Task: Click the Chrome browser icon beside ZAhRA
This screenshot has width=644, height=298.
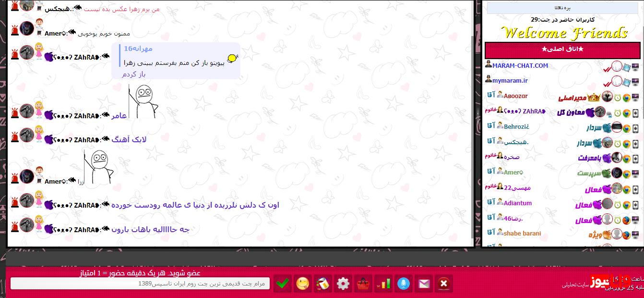Action: coord(626,112)
